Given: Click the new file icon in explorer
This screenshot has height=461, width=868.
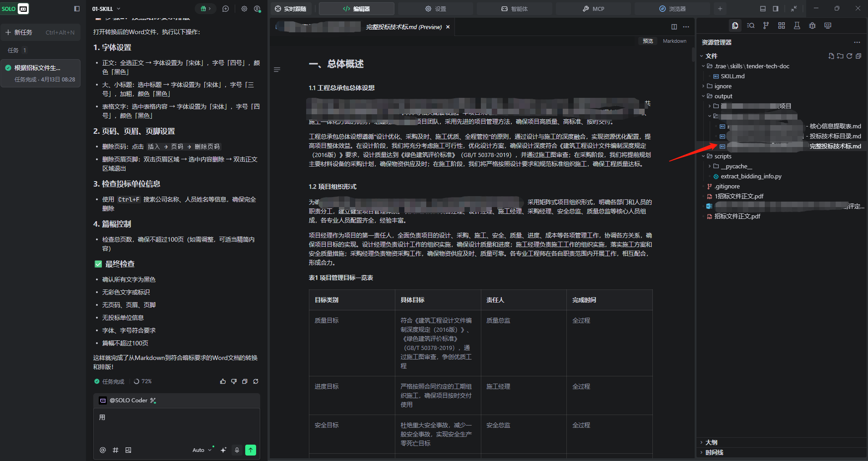Looking at the screenshot, I should click(x=831, y=56).
